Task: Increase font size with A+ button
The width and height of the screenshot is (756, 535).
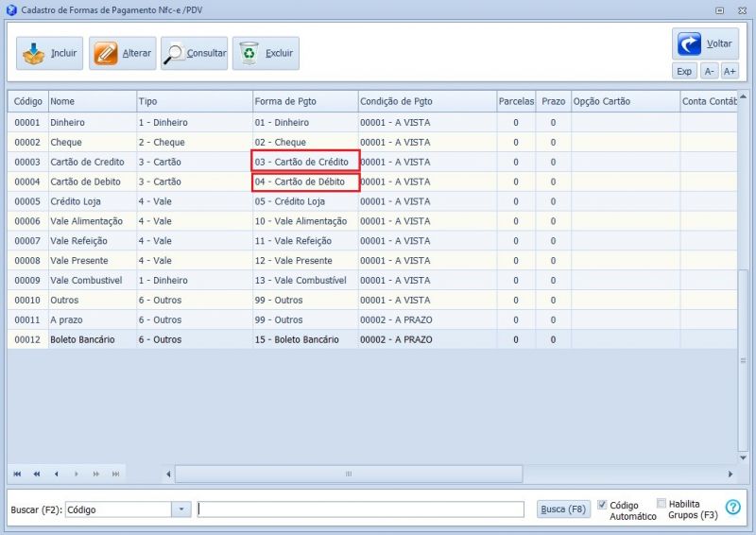Action: click(730, 71)
